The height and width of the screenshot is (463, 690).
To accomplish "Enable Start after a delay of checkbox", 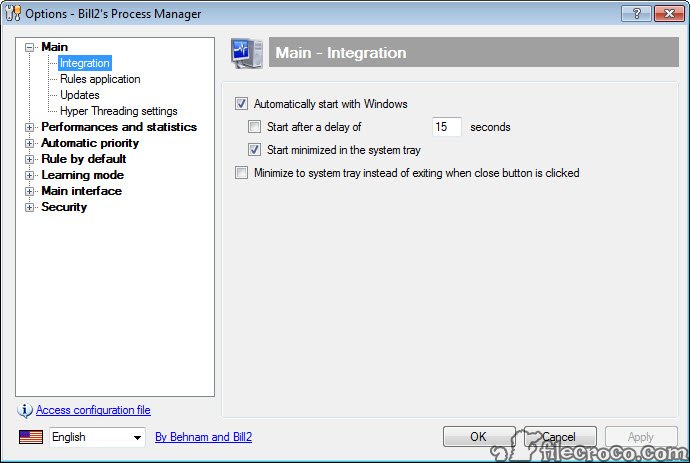I will click(x=254, y=127).
